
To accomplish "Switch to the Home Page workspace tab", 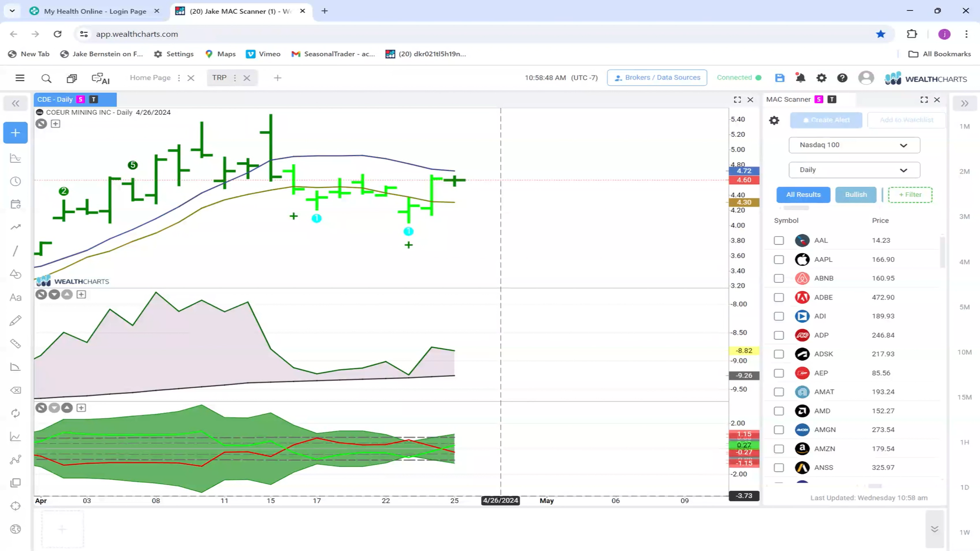I will pos(150,78).
